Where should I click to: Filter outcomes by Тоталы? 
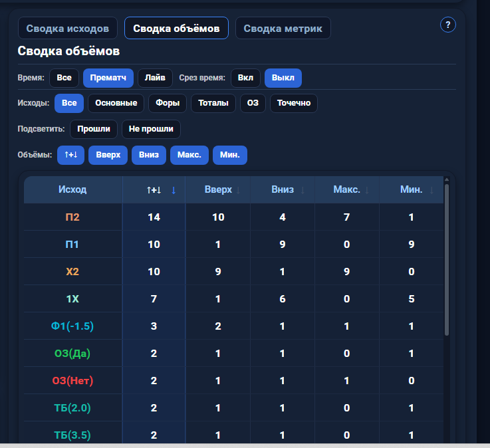pyautogui.click(x=213, y=103)
